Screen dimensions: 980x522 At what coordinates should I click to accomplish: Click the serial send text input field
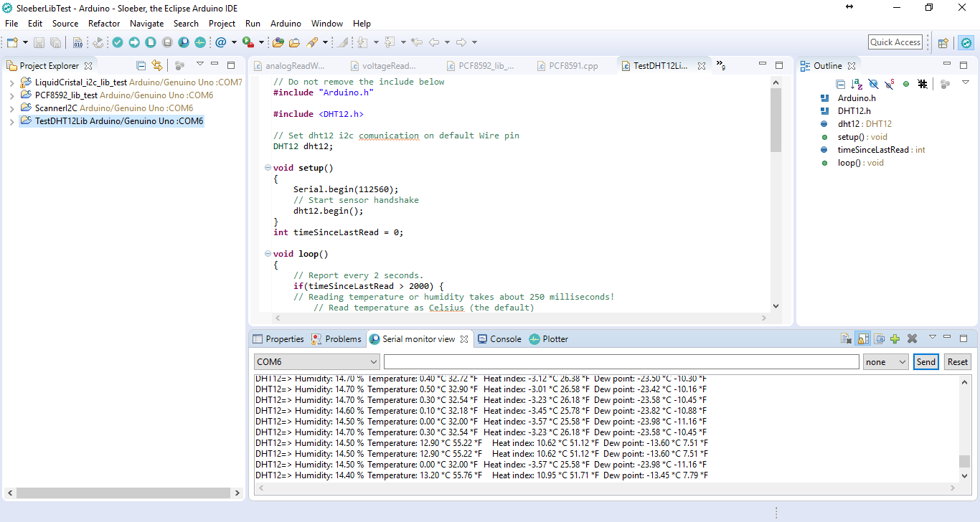point(621,362)
